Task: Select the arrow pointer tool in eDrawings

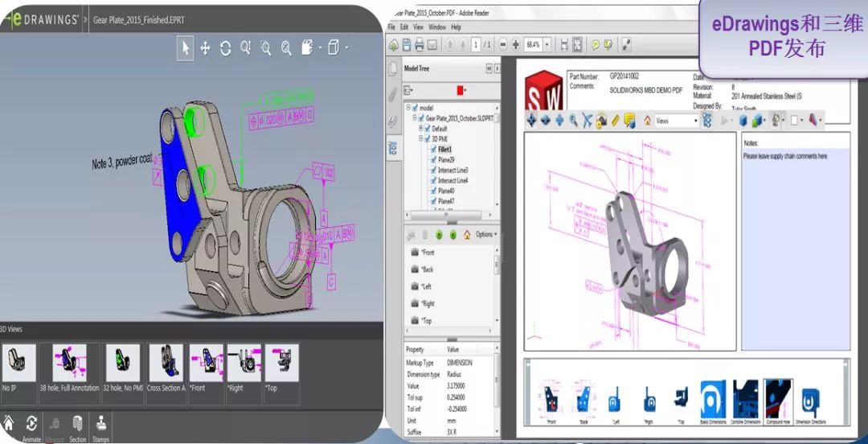Action: [186, 48]
